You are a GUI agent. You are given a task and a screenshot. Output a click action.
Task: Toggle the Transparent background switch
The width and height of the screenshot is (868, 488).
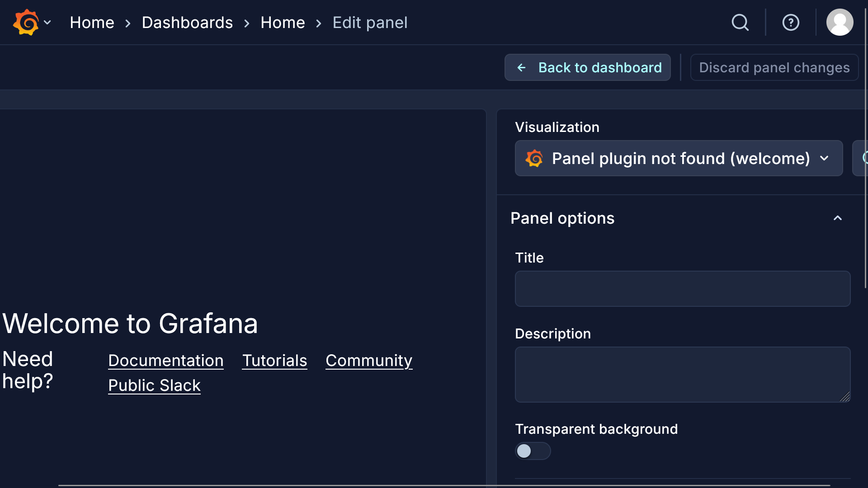pyautogui.click(x=533, y=451)
